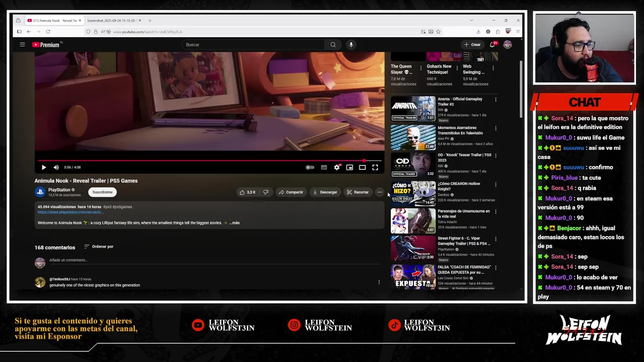Open browser downloads arrow icon
644x362 pixels.
coord(478,32)
